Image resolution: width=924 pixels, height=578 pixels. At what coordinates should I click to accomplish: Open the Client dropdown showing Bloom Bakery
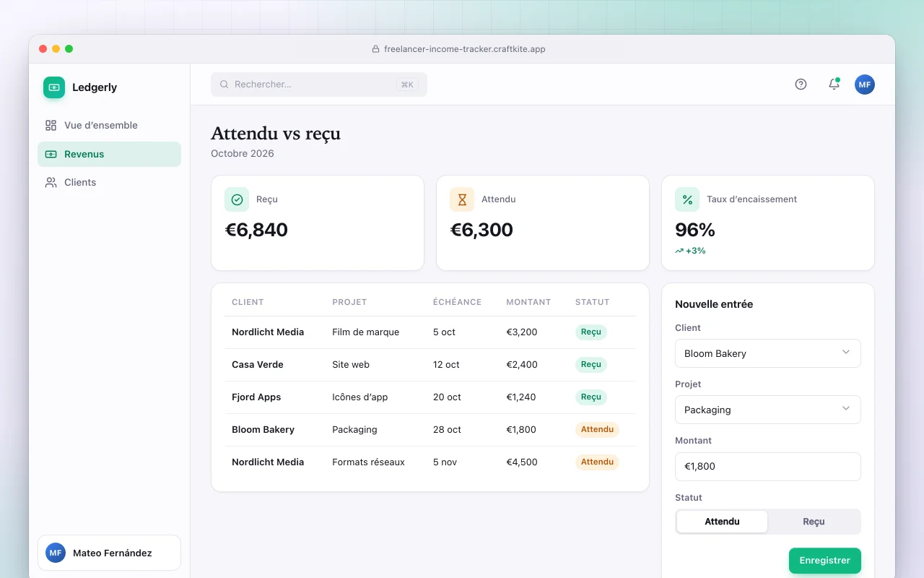click(768, 353)
